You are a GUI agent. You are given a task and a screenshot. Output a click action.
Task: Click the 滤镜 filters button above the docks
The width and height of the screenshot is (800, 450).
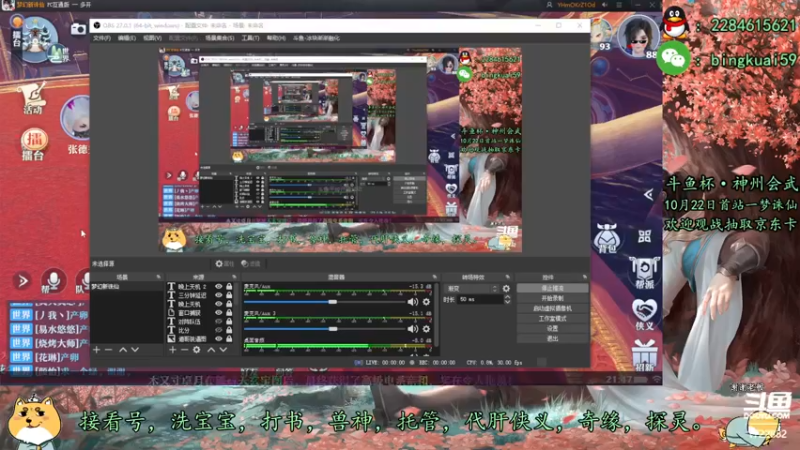pyautogui.click(x=252, y=264)
